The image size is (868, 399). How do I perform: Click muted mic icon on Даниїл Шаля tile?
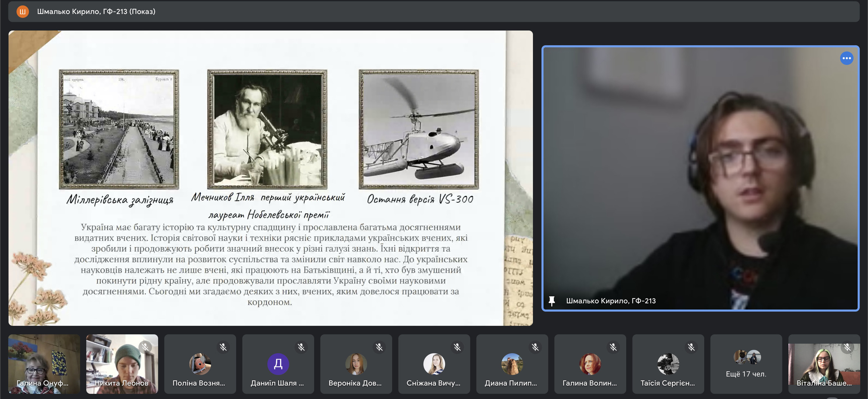coord(301,347)
